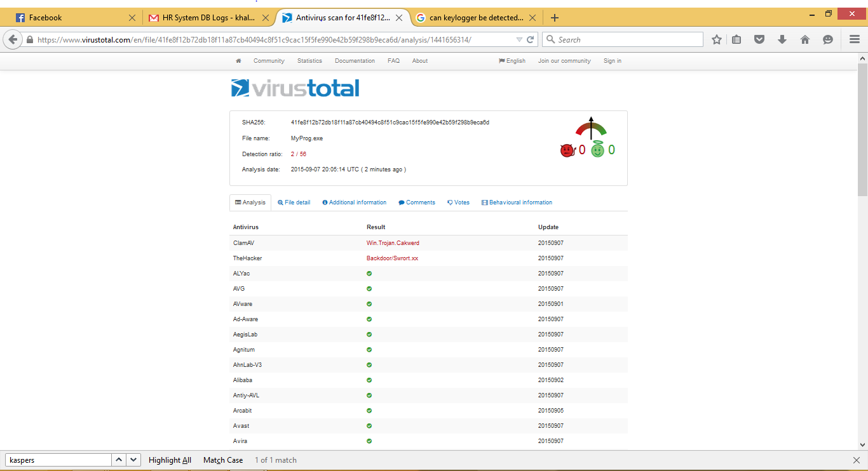Open Community link in navbar
Screen dimensions: 868x471
tap(269, 61)
